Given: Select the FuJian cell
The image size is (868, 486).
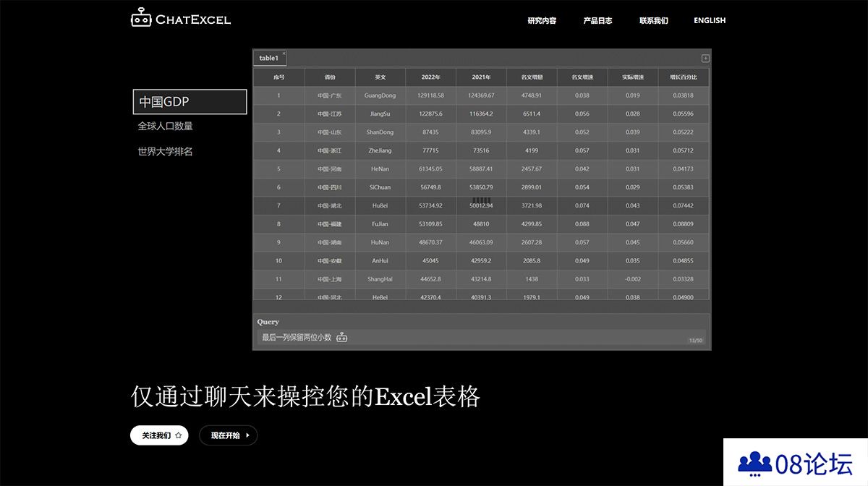Looking at the screenshot, I should pos(380,224).
